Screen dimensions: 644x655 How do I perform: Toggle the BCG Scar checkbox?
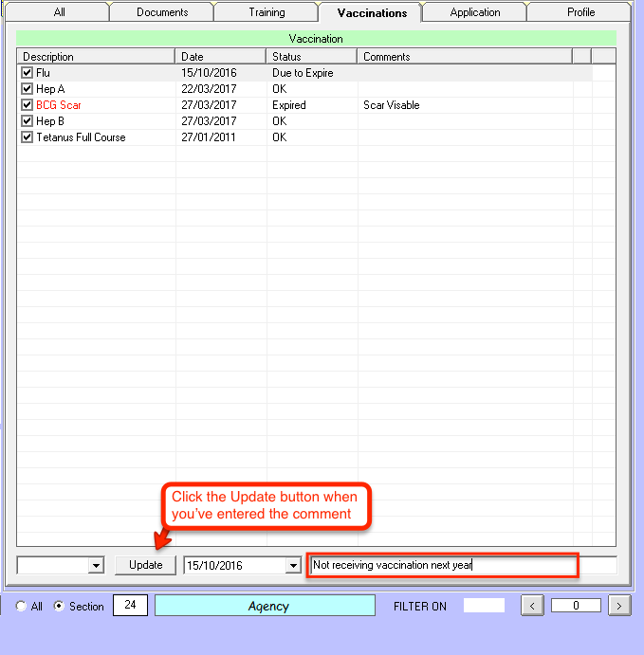pos(28,105)
